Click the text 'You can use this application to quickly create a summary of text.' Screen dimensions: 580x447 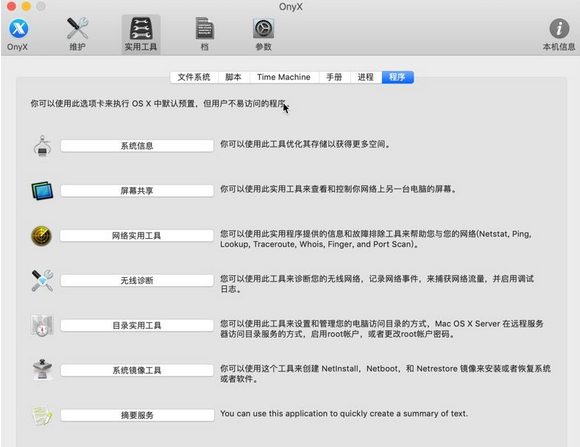click(x=344, y=413)
